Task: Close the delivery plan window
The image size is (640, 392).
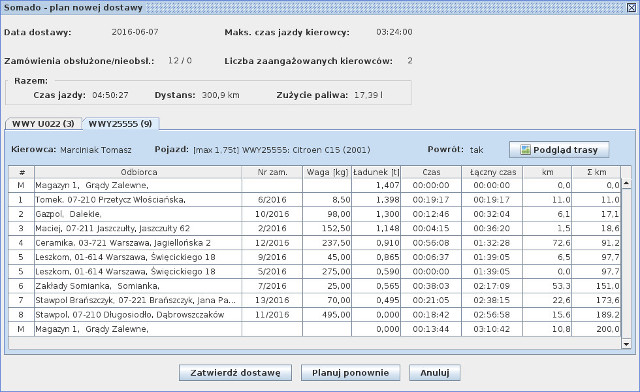Action: (631, 7)
